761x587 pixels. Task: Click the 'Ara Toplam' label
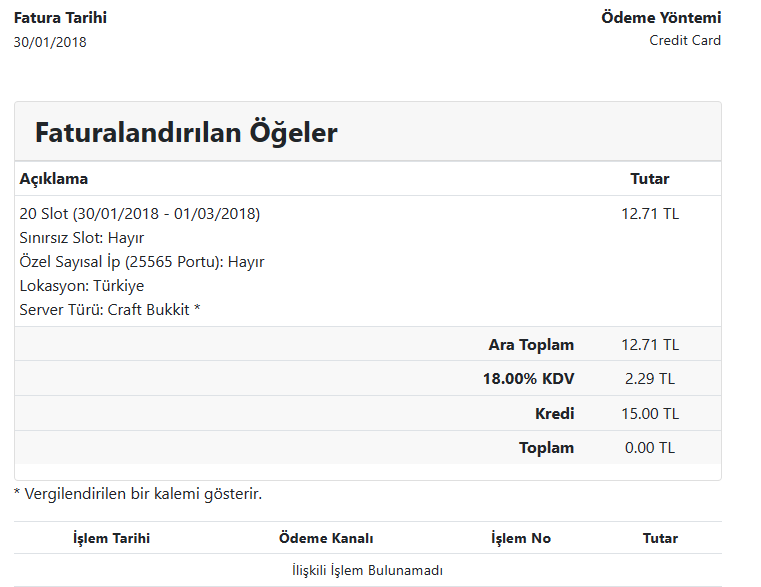(x=531, y=345)
